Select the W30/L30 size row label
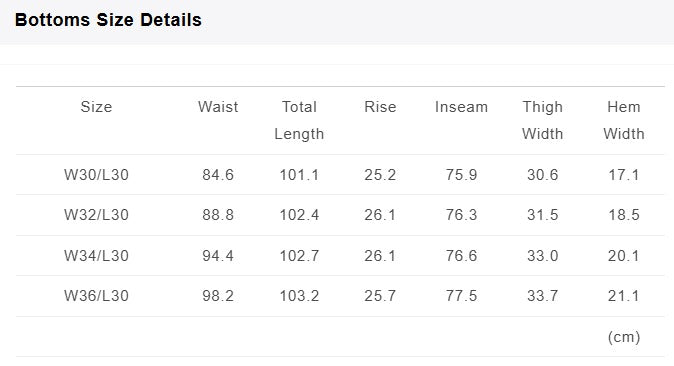This screenshot has width=674, height=366. coord(96,175)
